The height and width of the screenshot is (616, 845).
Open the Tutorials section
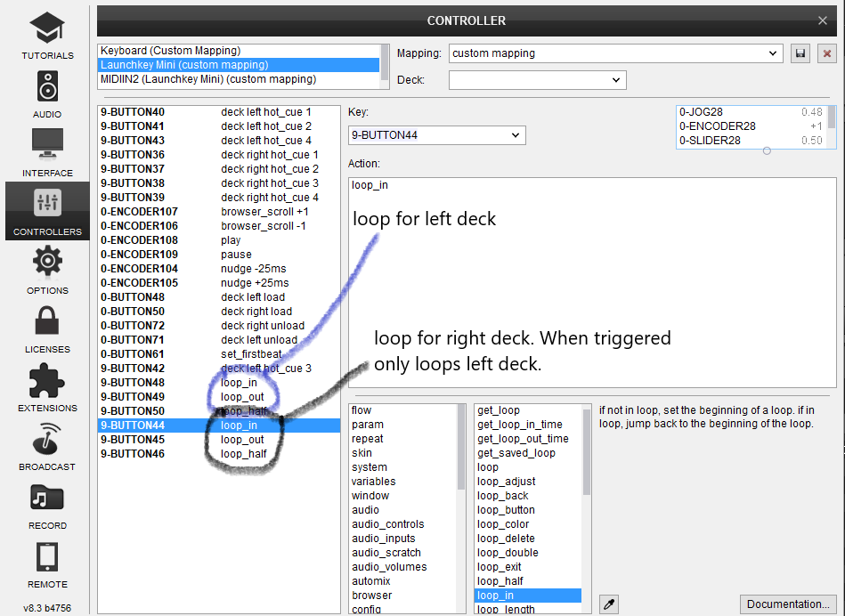(47, 34)
